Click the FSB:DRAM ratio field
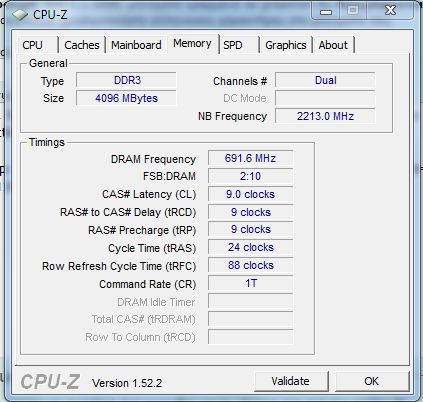Image resolution: width=423 pixels, height=402 pixels. point(250,176)
